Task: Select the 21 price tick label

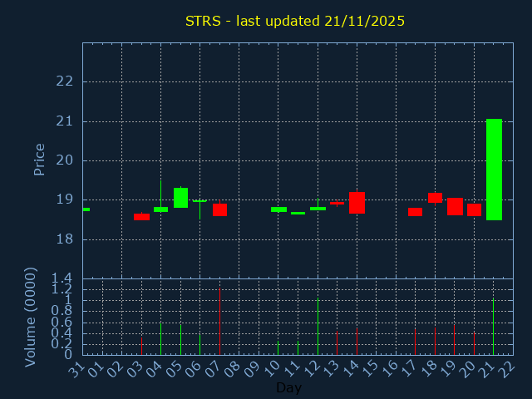Action: point(65,121)
